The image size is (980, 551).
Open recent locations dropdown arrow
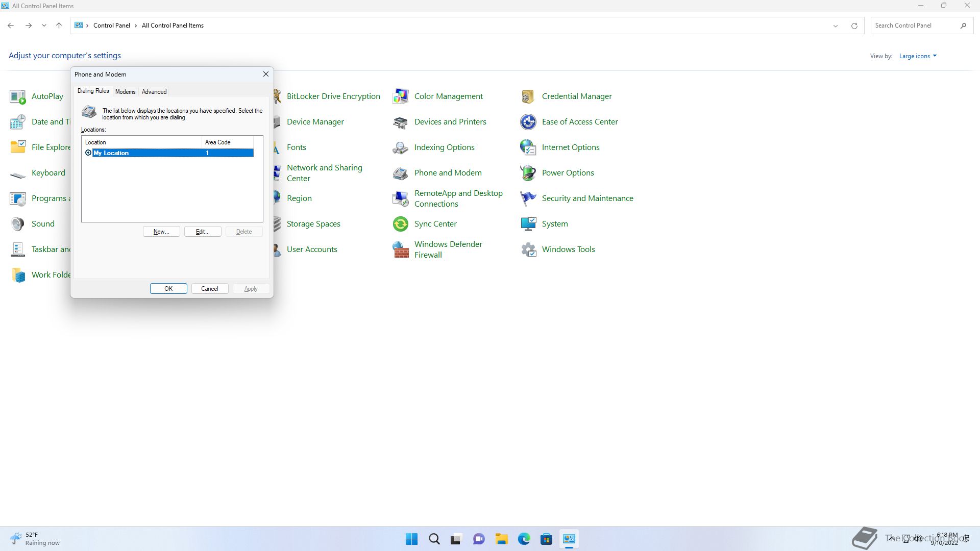44,26
